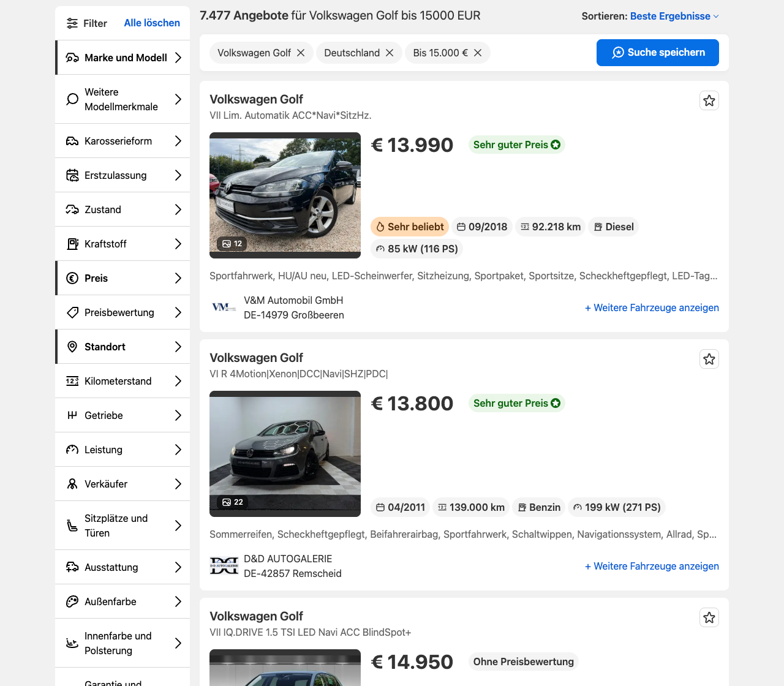The height and width of the screenshot is (686, 784).
Task: Click the Außenfarbe palette icon
Action: tap(72, 601)
